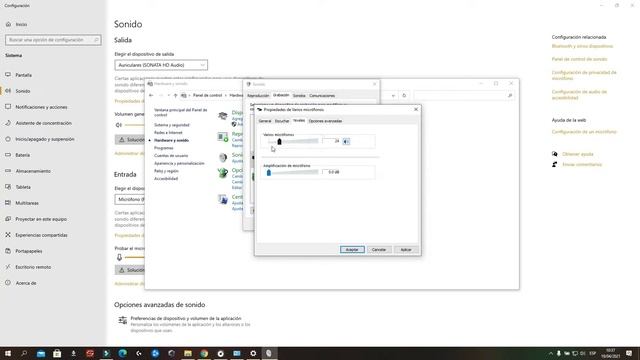The height and width of the screenshot is (360, 640).
Task: Open Panel de control de sonido link
Action: point(579,59)
